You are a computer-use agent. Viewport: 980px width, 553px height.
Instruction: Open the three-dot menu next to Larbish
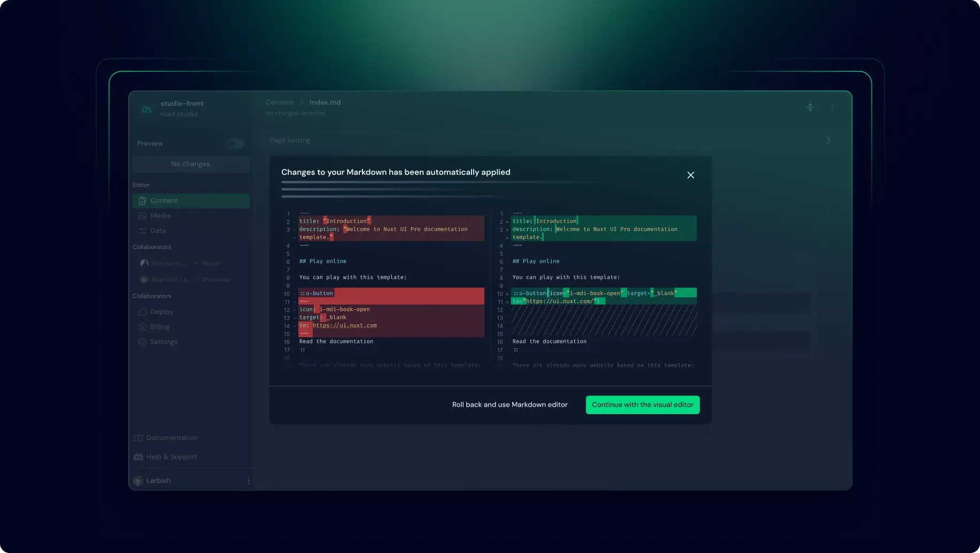pyautogui.click(x=248, y=480)
